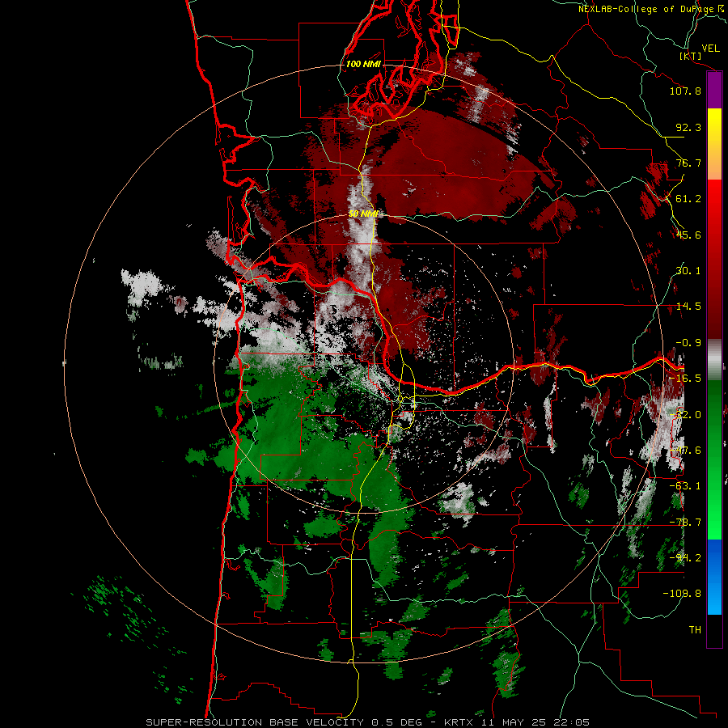The height and width of the screenshot is (728, 728).
Task: Click the 50 NMI range ring label
Action: pyautogui.click(x=363, y=214)
